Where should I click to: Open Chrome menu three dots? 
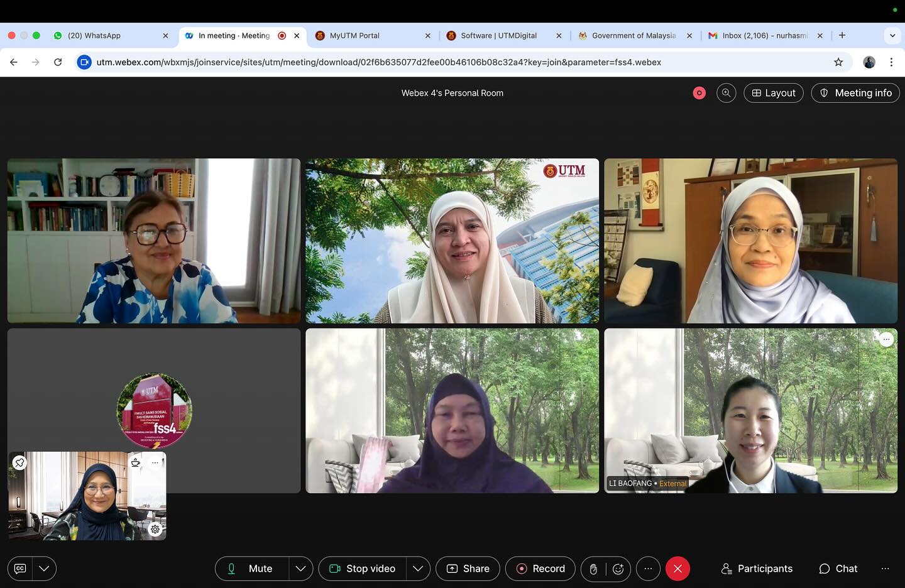click(x=891, y=62)
